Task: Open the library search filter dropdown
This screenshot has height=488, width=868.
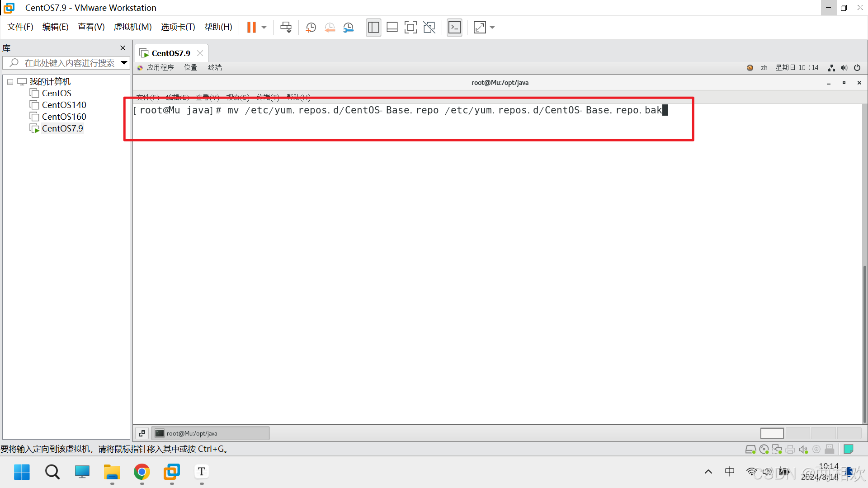Action: click(x=124, y=63)
